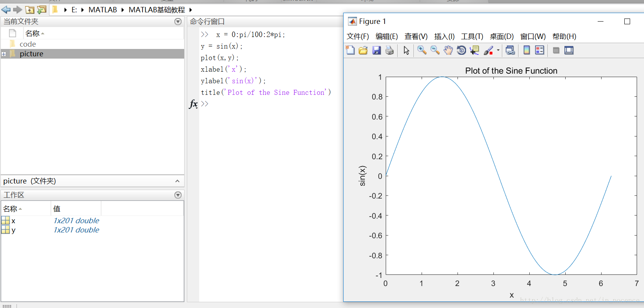Navigate to MATLAB folder in address path
Viewport: 644px width, 308px height.
pyautogui.click(x=102, y=10)
